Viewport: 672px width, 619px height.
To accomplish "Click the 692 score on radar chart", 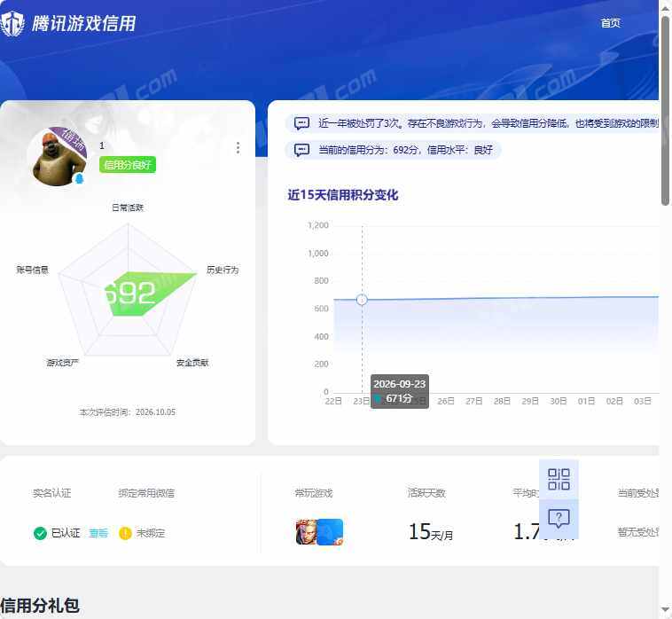I will pyautogui.click(x=129, y=294).
